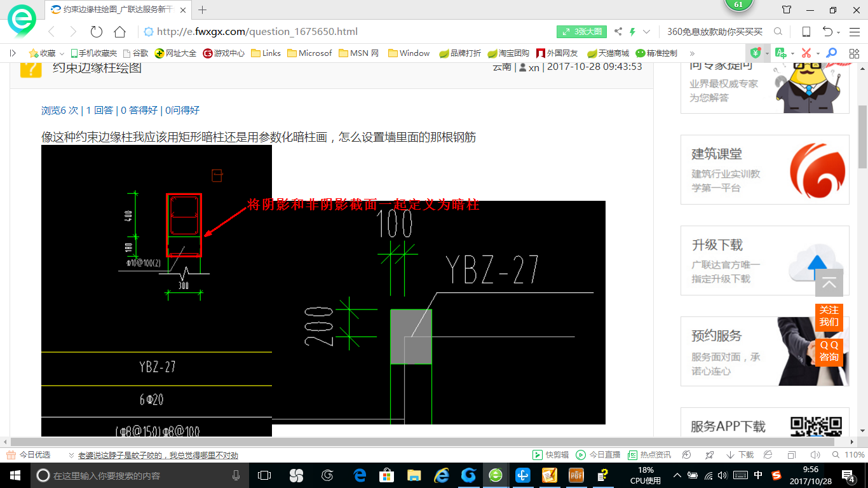Viewport: 868px width, 488px height.
Task: Click the blue magnifier extension icon
Action: pyautogui.click(x=831, y=53)
